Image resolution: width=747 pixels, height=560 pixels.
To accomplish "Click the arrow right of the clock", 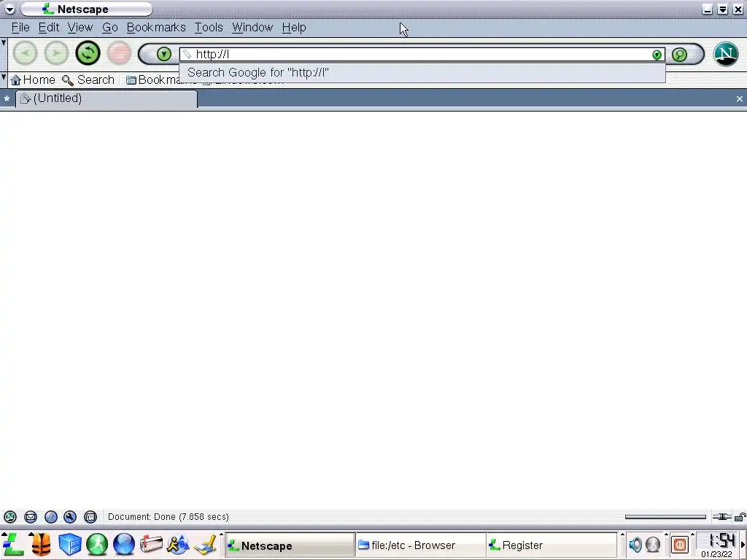I will 743,544.
